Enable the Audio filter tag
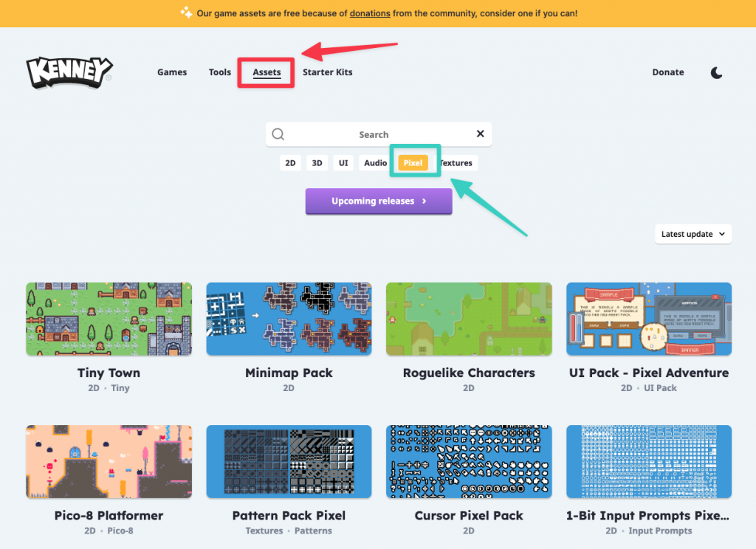 click(375, 163)
